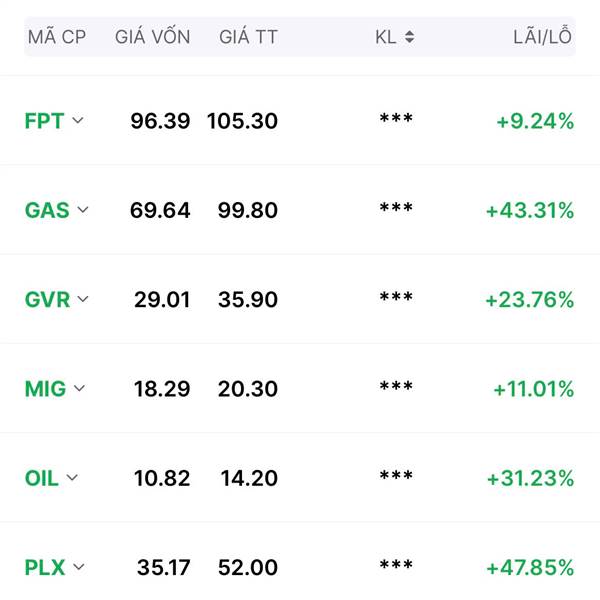Open the MIG stock ticker
Viewport: 600px width, 600px height.
(46, 389)
